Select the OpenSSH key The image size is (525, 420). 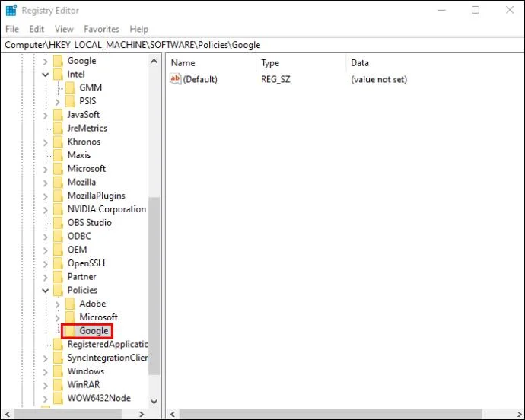[86, 263]
